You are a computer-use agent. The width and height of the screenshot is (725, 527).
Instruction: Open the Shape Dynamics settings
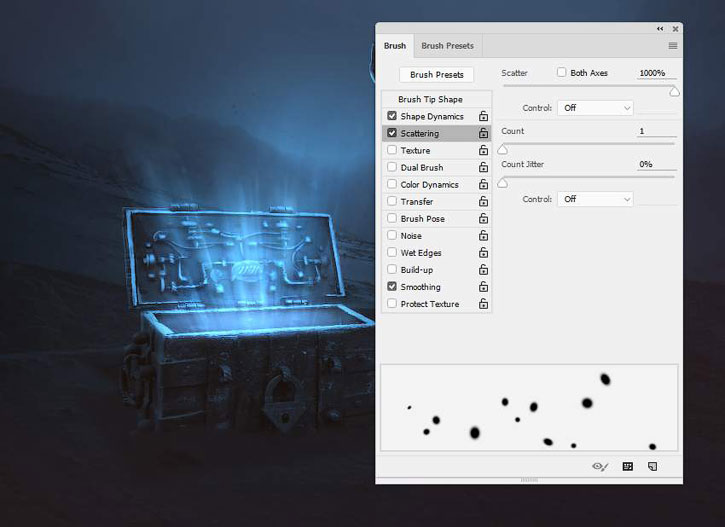point(432,116)
